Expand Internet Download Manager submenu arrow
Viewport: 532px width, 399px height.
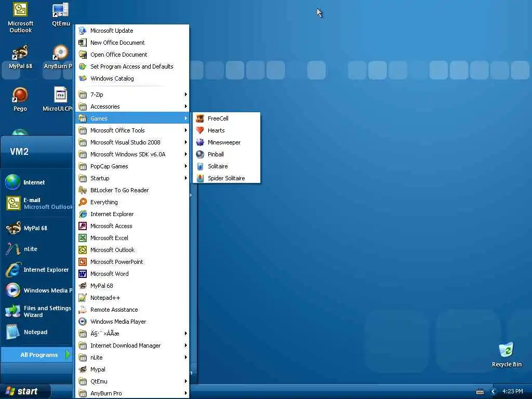[x=185, y=345]
